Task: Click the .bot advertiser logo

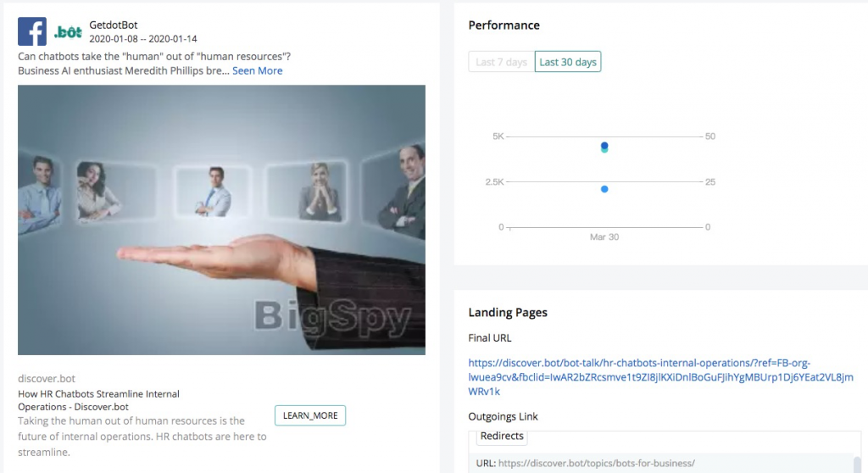Action: click(x=68, y=32)
